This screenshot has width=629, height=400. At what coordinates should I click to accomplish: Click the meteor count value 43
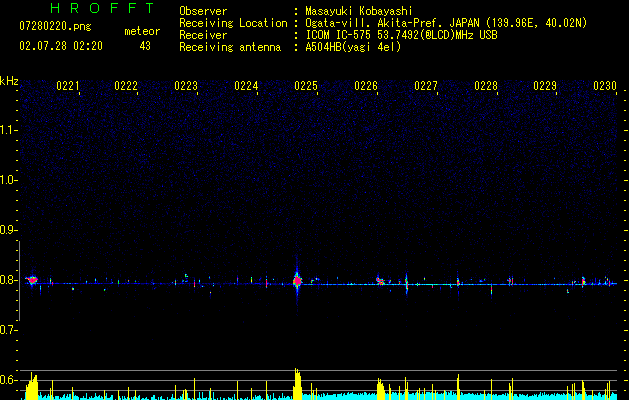point(145,46)
